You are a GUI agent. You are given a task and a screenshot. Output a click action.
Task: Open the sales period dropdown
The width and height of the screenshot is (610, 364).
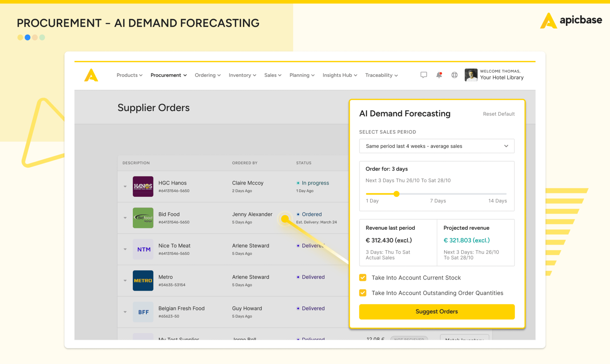(437, 146)
